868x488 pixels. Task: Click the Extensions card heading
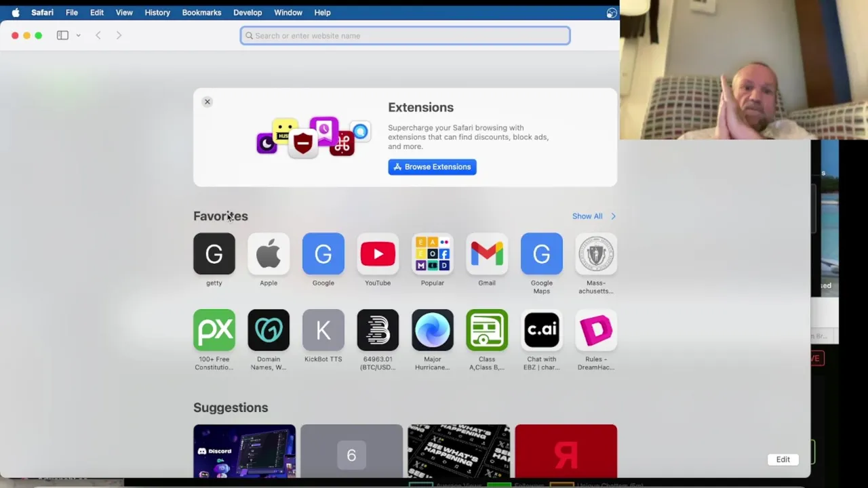pos(420,107)
